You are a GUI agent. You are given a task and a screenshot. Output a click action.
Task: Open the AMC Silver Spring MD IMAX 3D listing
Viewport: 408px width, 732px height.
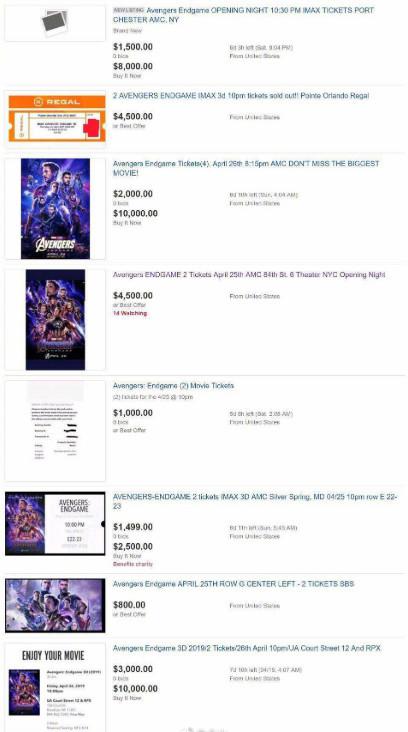click(x=255, y=501)
